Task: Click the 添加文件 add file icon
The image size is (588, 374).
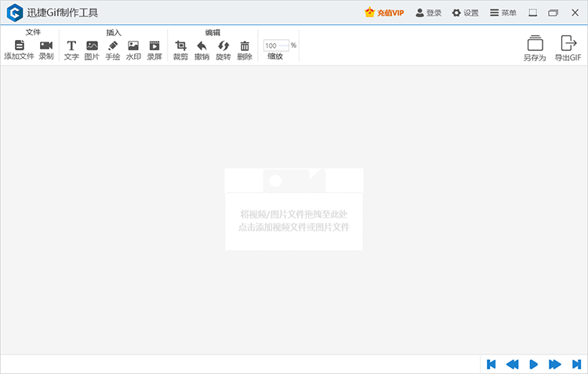Action: tap(19, 45)
